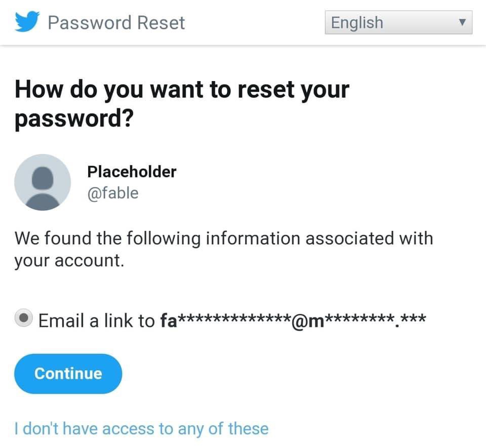The height and width of the screenshot is (448, 486).
Task: Click the word English in the language box
Action: tap(357, 23)
